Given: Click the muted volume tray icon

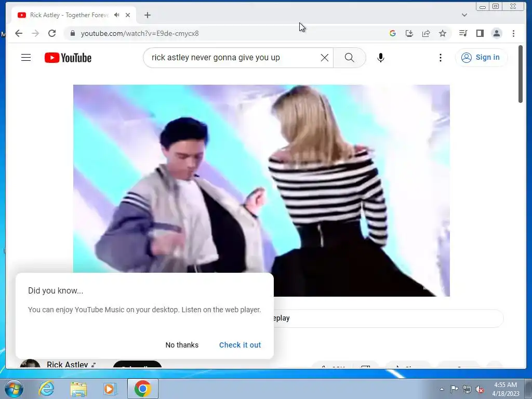Looking at the screenshot, I should 480,389.
